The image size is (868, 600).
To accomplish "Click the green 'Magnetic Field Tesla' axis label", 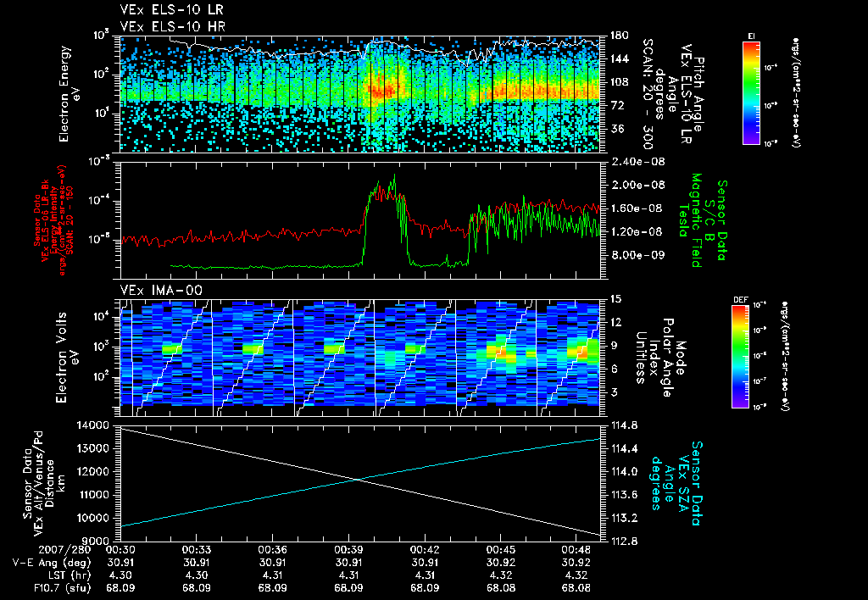I will (690, 220).
